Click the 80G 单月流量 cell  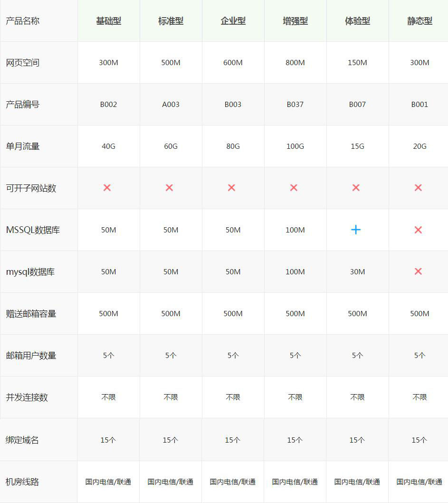tap(233, 146)
